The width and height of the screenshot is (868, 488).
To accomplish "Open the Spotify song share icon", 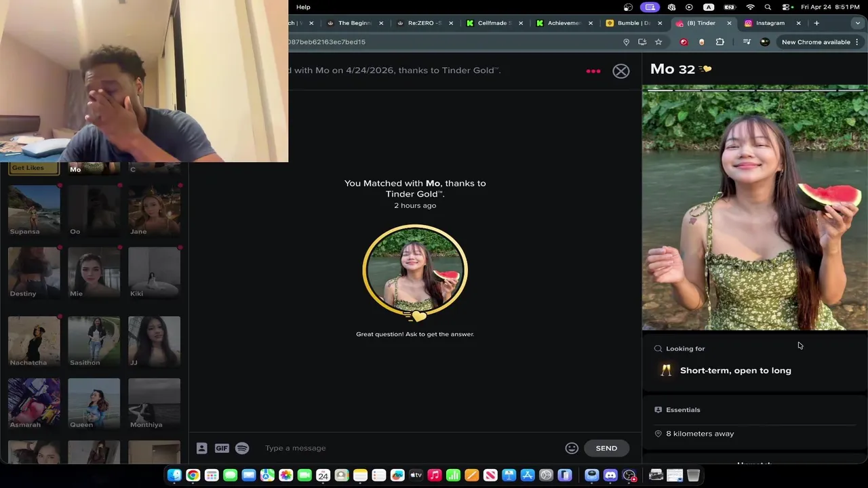I will [242, 448].
